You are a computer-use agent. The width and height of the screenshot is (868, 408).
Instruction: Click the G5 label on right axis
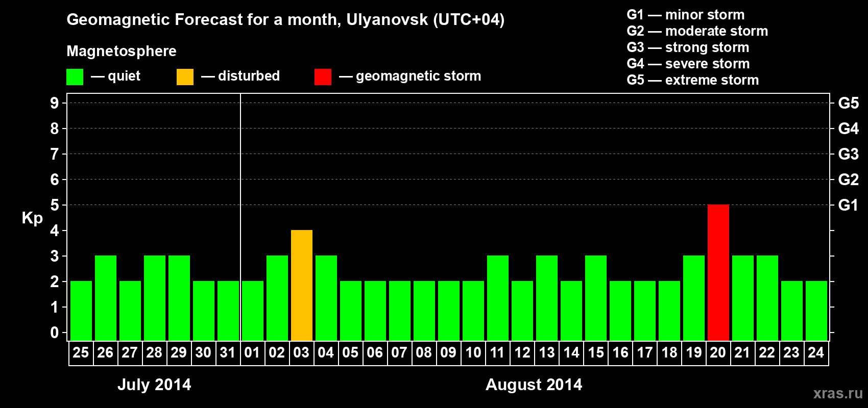point(848,103)
